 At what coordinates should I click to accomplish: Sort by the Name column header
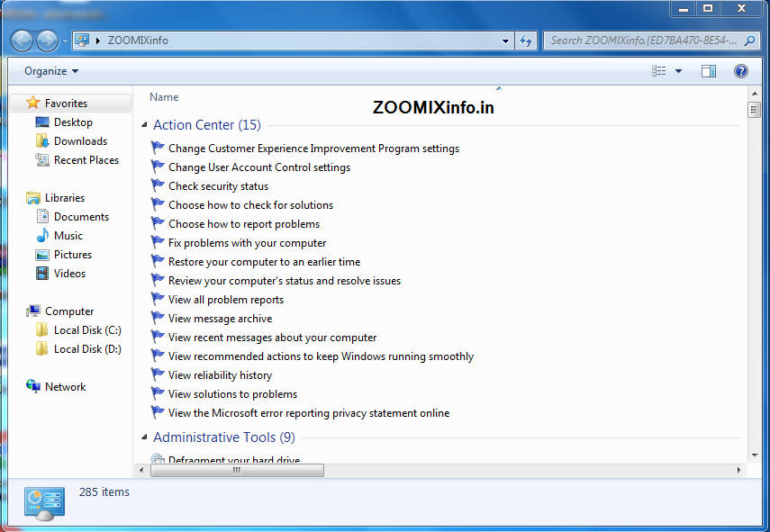pyautogui.click(x=164, y=96)
